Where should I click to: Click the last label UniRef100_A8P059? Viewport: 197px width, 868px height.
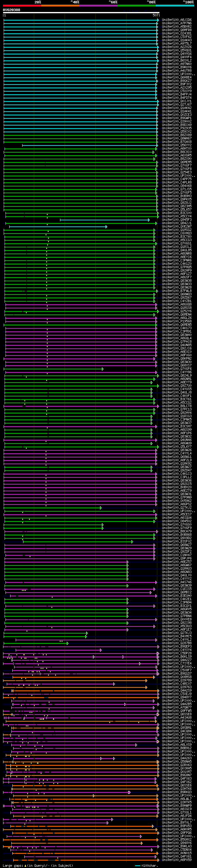[x=177, y=860]
